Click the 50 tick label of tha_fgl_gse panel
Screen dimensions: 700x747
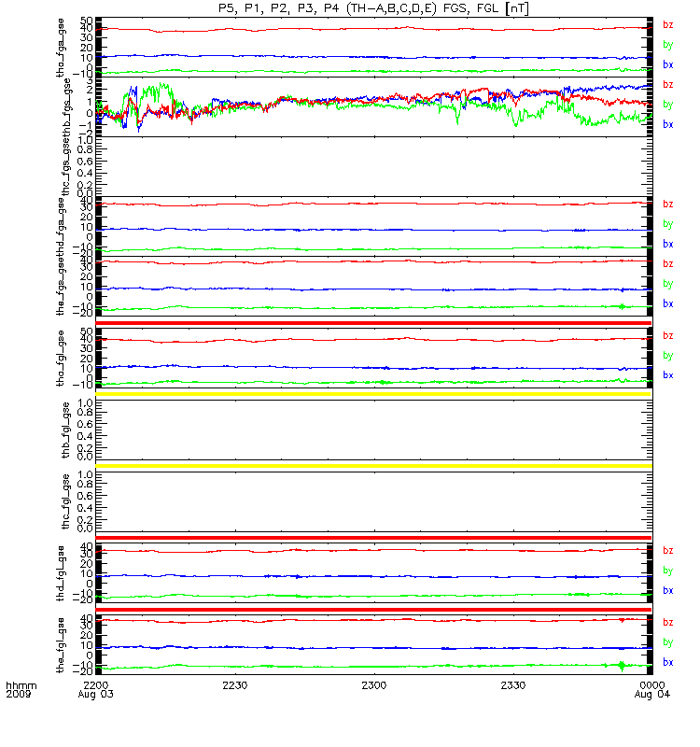(87, 331)
